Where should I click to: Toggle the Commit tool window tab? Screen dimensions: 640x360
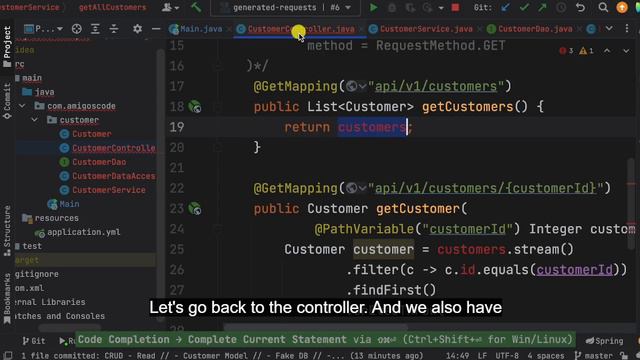tap(7, 101)
